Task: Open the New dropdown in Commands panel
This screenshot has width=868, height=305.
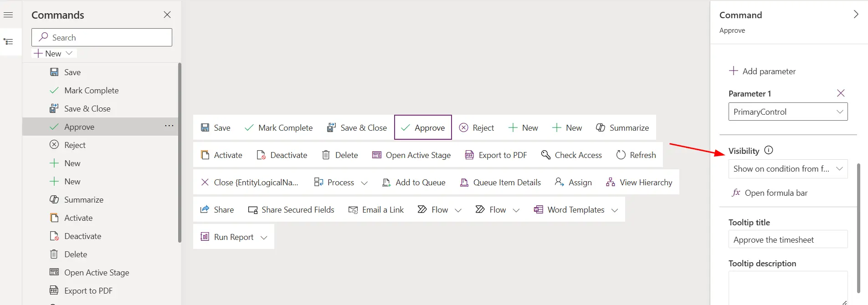Action: click(54, 53)
